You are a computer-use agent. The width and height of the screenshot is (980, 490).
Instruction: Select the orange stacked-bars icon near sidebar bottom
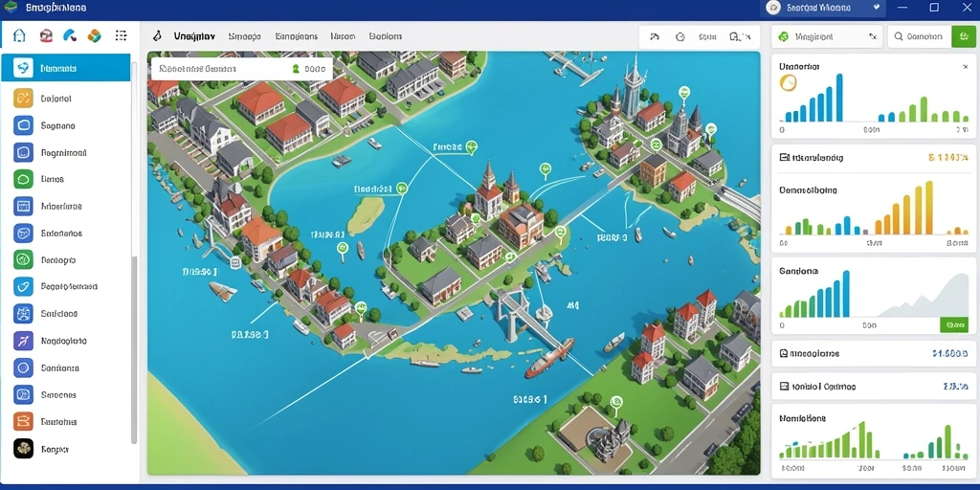[x=23, y=421]
